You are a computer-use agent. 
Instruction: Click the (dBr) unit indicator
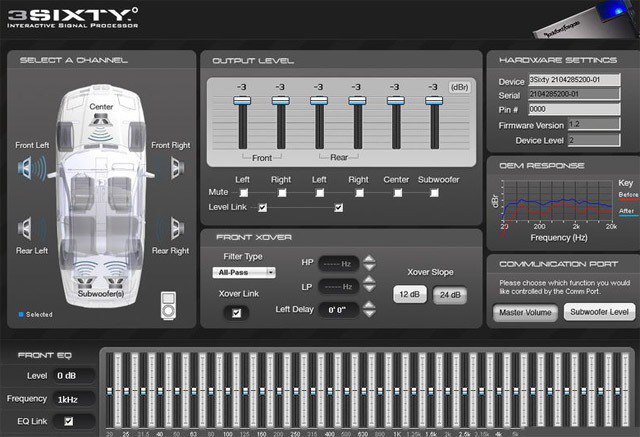tap(459, 87)
